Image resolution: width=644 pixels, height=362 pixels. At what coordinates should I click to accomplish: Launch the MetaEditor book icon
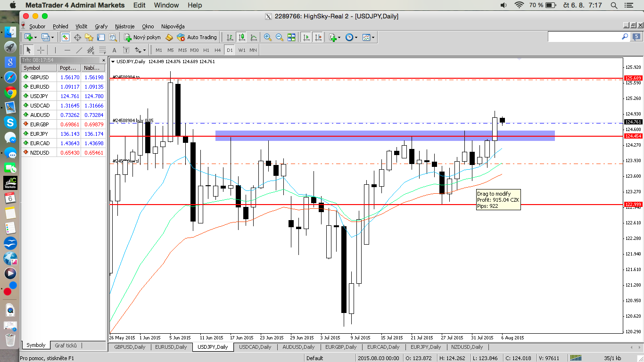point(169,37)
